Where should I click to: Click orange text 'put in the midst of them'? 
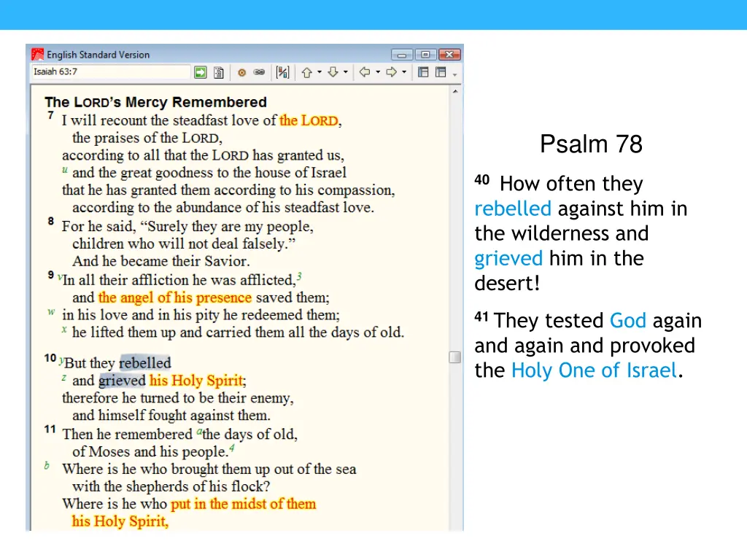click(244, 504)
